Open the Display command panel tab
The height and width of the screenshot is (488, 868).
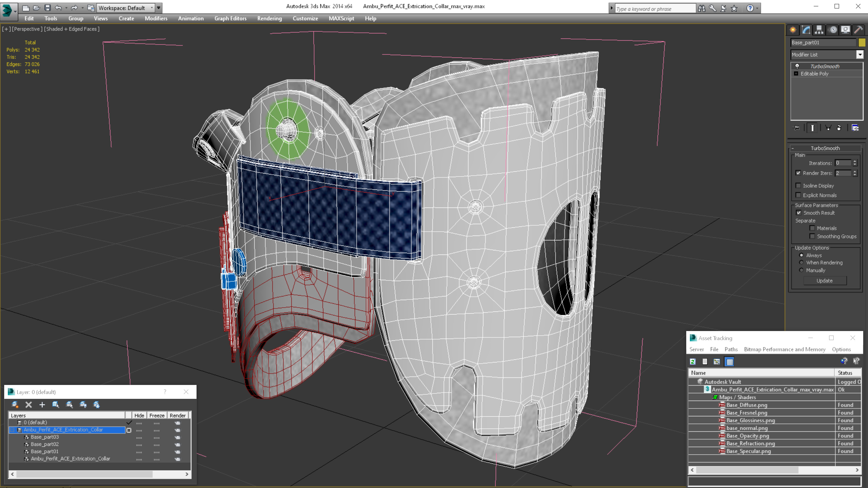(x=845, y=30)
